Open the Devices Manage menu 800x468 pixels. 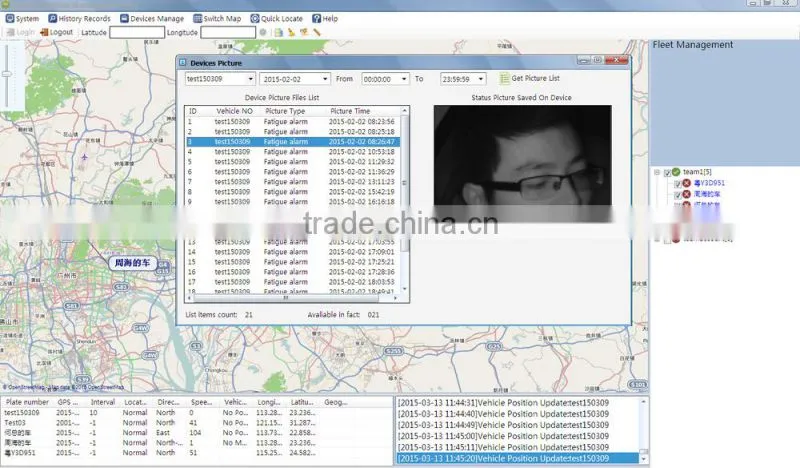pyautogui.click(x=152, y=18)
